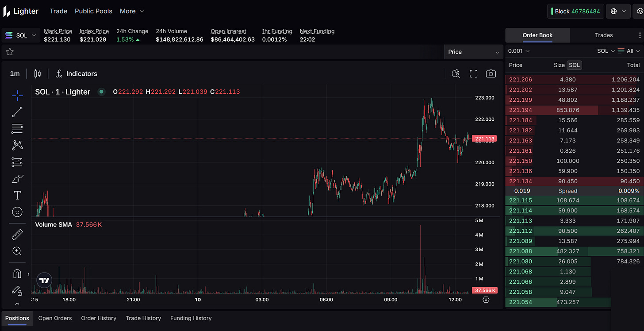Open the Funding History tab
This screenshot has width=644, height=331.
[191, 318]
